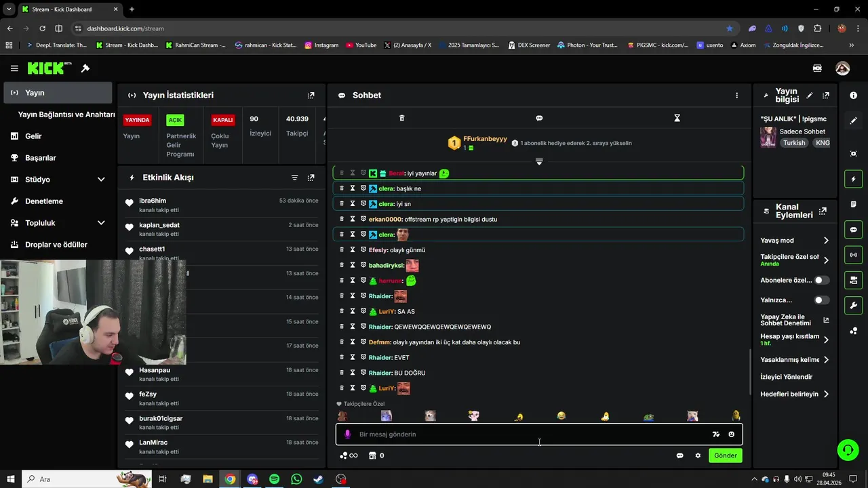Open the Başarılar sidebar item
The image size is (868, 488).
(x=58, y=158)
